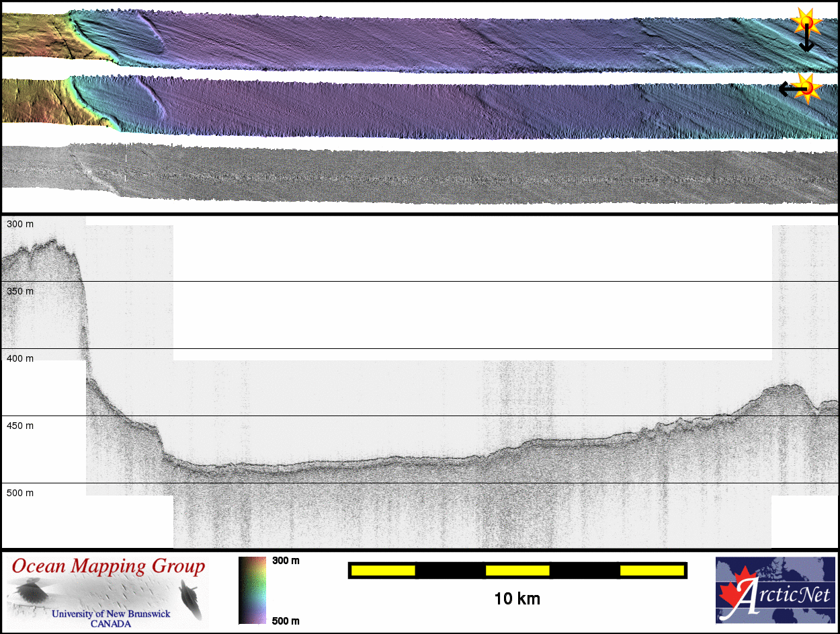Click the University of New Brunswick text
This screenshot has width=840, height=634.
tap(110, 614)
